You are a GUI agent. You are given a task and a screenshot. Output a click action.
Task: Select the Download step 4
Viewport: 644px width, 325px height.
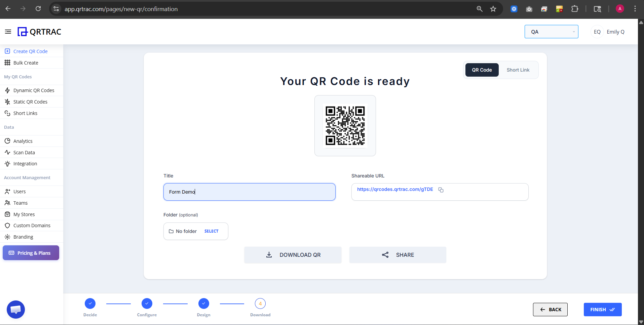[260, 303]
